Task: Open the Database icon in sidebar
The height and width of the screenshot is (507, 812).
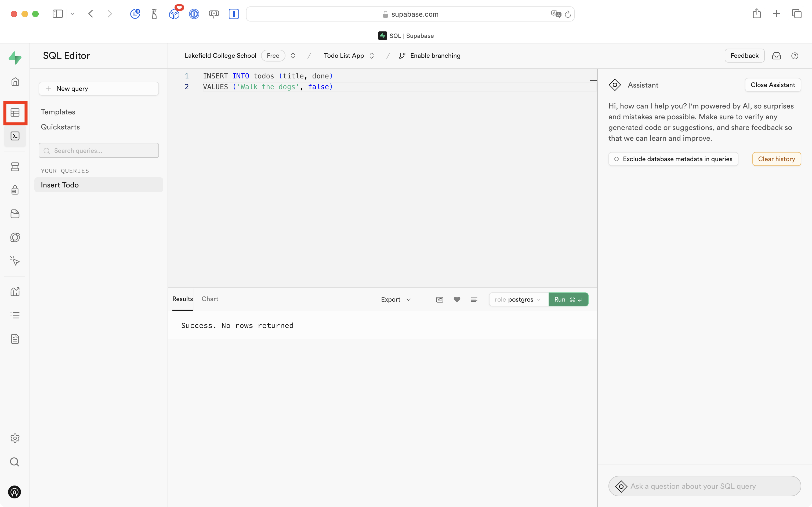Action: pyautogui.click(x=15, y=167)
